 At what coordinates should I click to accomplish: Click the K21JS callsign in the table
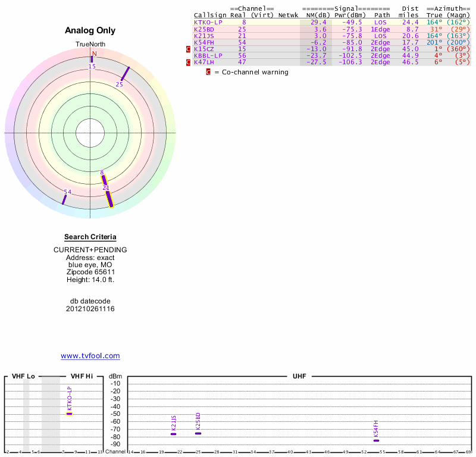(204, 36)
